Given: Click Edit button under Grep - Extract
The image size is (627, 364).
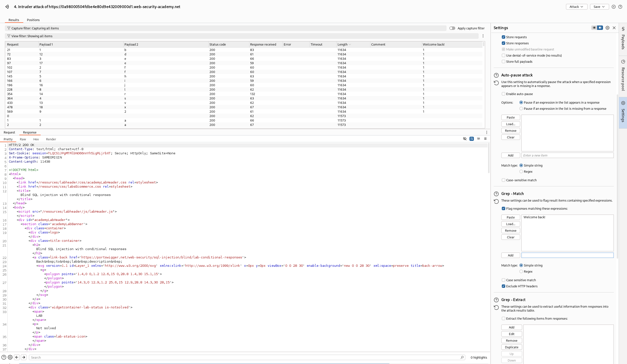Looking at the screenshot, I should coord(512,334).
